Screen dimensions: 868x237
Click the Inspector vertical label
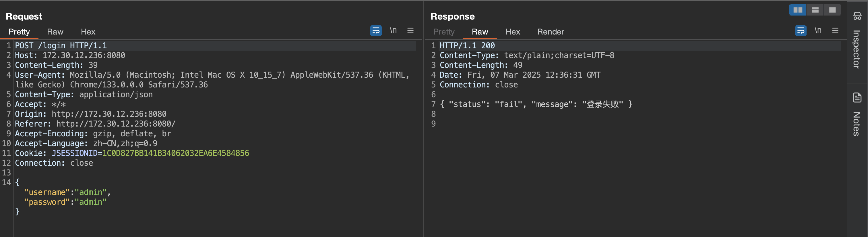(x=857, y=49)
